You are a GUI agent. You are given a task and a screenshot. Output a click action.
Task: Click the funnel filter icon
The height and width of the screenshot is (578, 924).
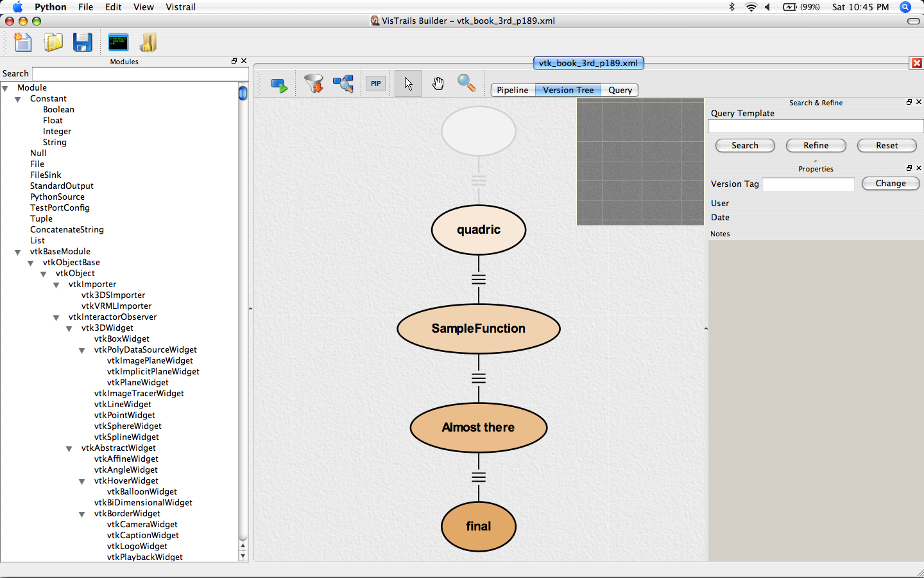[x=314, y=83]
